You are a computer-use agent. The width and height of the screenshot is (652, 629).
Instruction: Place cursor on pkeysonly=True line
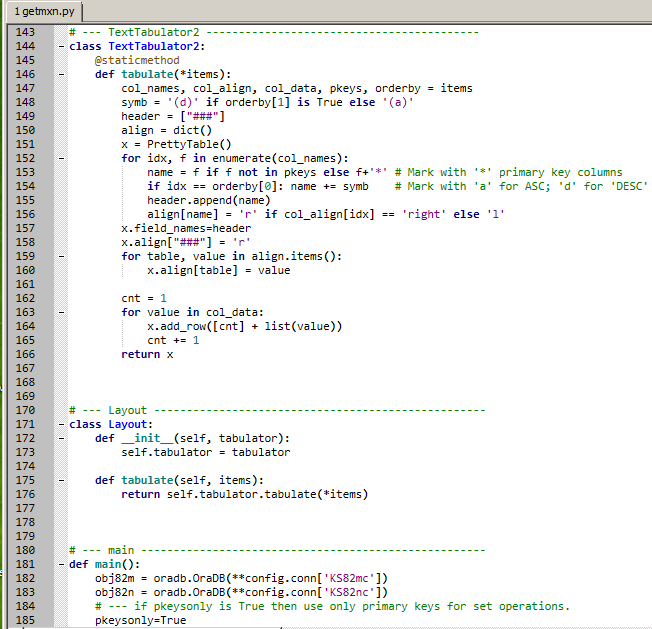point(140,620)
